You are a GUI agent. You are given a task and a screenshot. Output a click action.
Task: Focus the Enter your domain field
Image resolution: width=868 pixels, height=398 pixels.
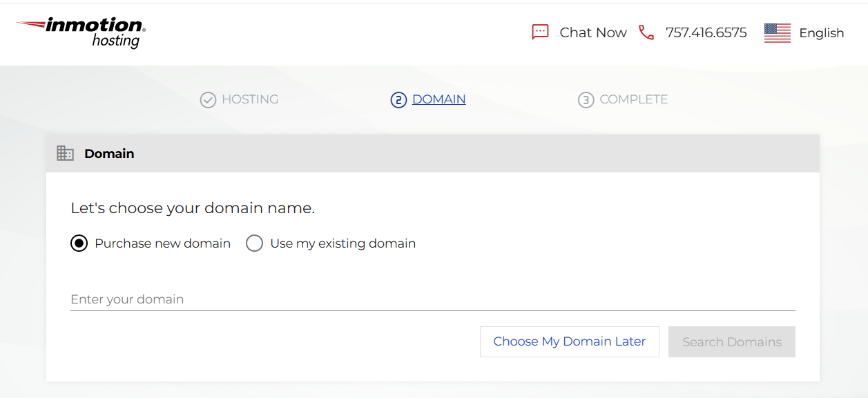coord(433,299)
